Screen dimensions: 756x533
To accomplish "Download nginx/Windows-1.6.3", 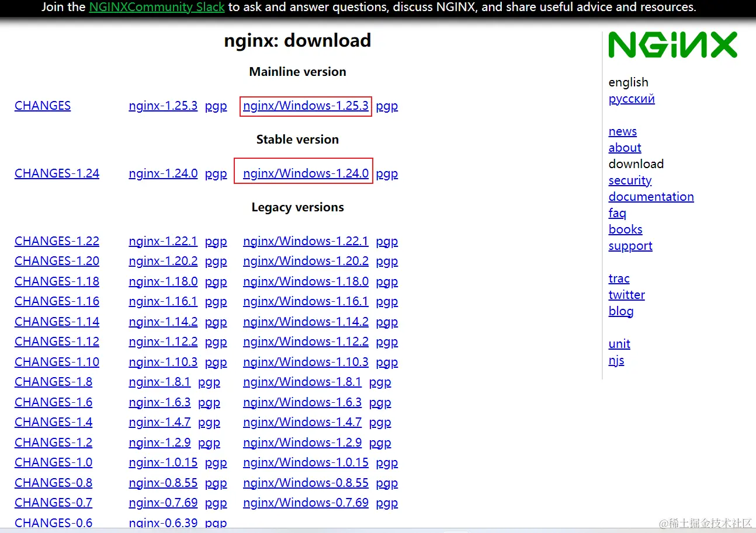I will tap(302, 402).
